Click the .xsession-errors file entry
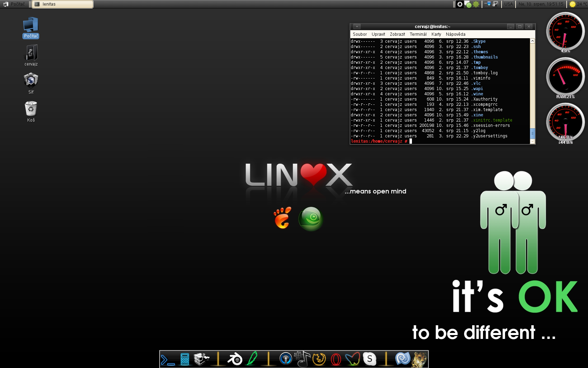 point(491,125)
